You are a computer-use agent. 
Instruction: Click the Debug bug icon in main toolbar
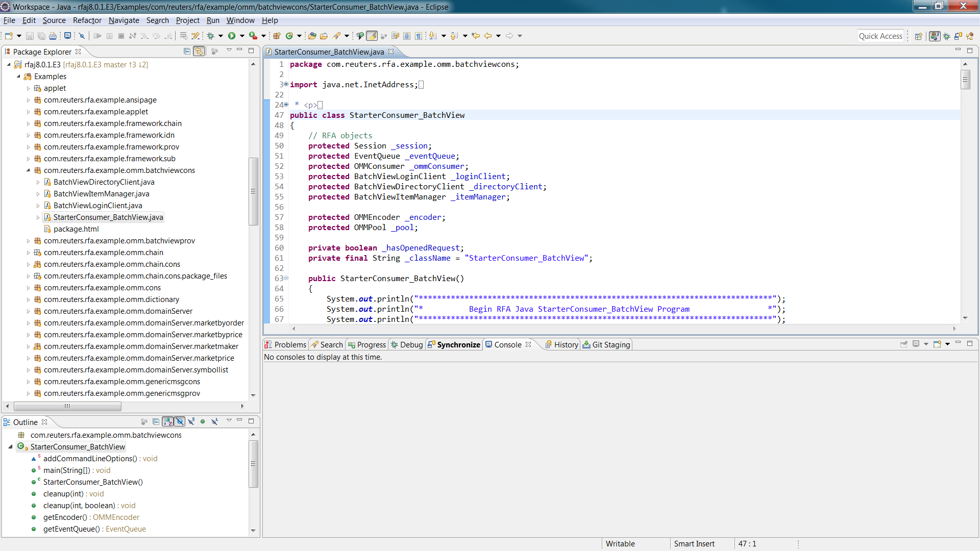point(210,36)
